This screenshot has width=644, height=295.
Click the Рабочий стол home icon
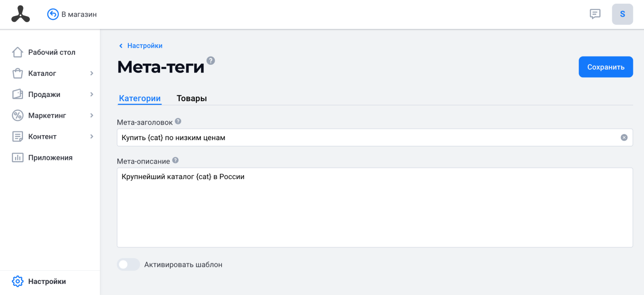pos(17,52)
